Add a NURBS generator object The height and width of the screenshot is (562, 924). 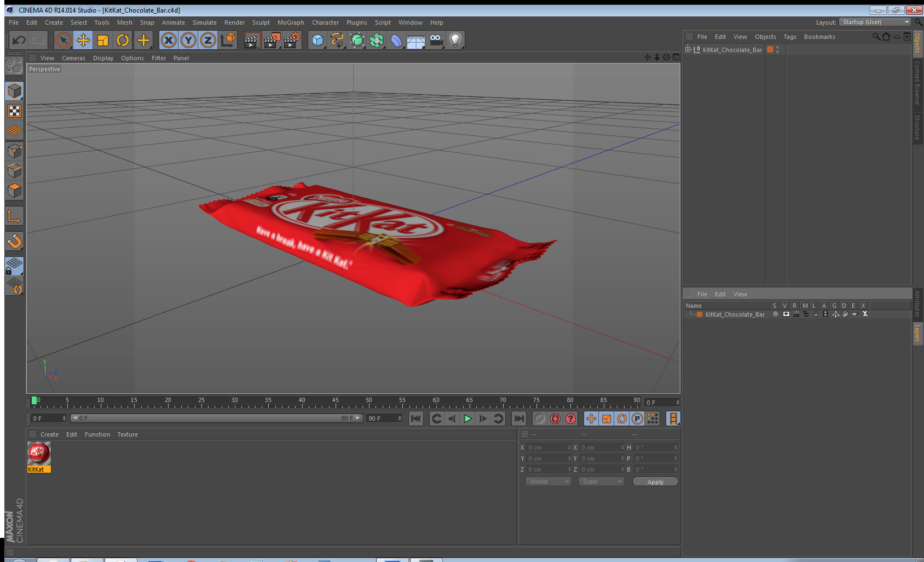click(357, 40)
